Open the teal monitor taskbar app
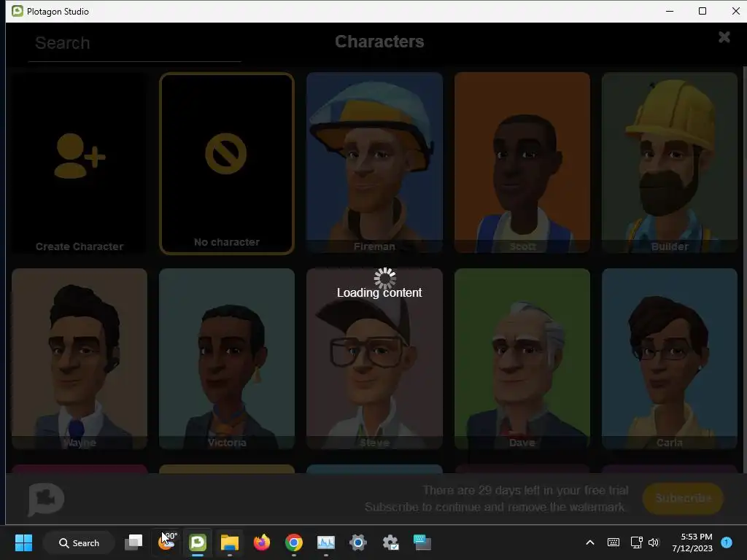Screen dimensions: 747x560 422,542
